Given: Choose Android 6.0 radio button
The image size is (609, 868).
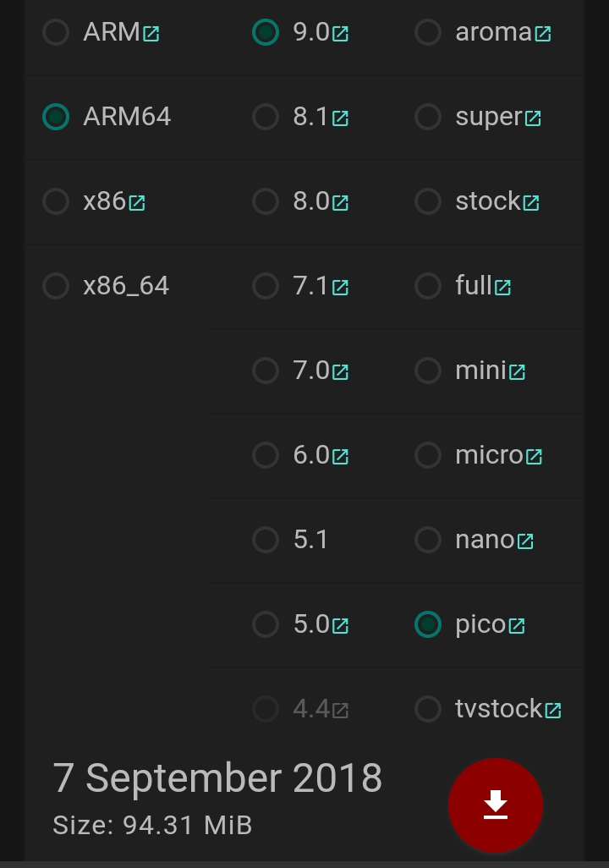Looking at the screenshot, I should [x=266, y=455].
